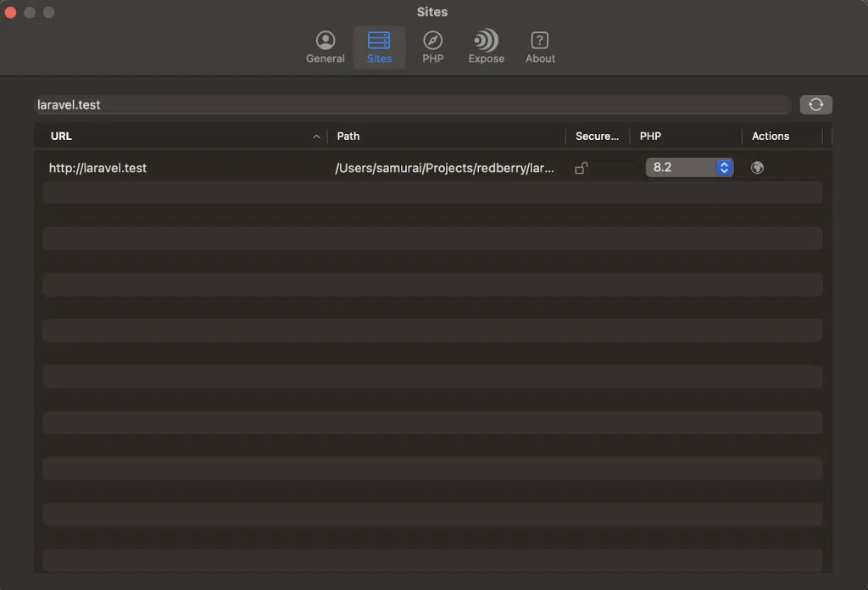Image resolution: width=868 pixels, height=590 pixels.
Task: Open the General preferences tab
Action: [325, 47]
